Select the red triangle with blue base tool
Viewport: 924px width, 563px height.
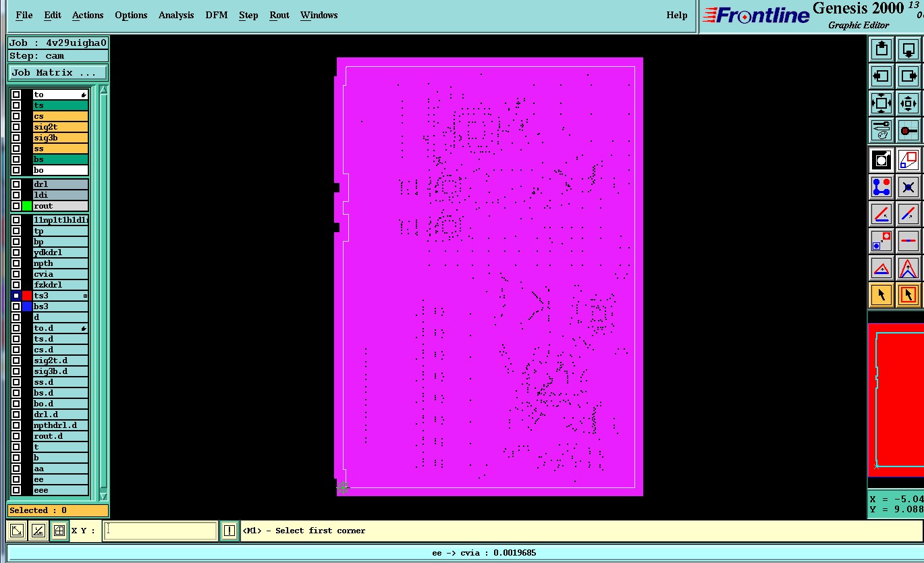pyautogui.click(x=881, y=268)
